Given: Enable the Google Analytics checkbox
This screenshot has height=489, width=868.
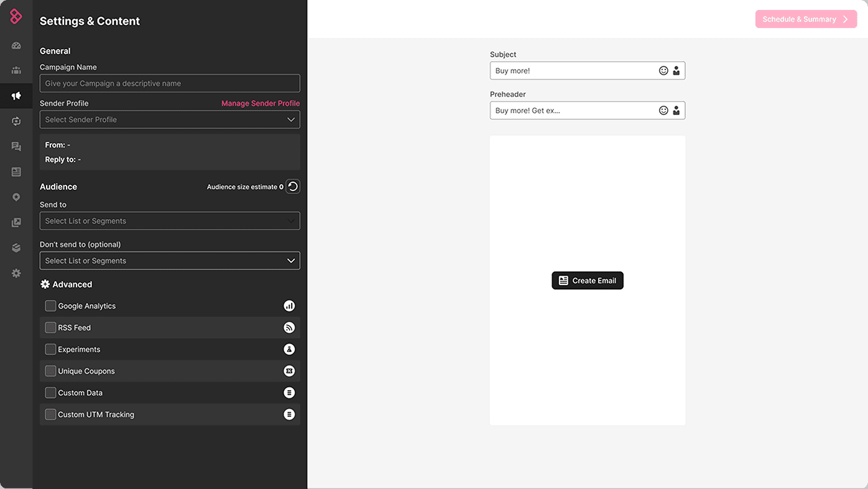Looking at the screenshot, I should [50, 306].
